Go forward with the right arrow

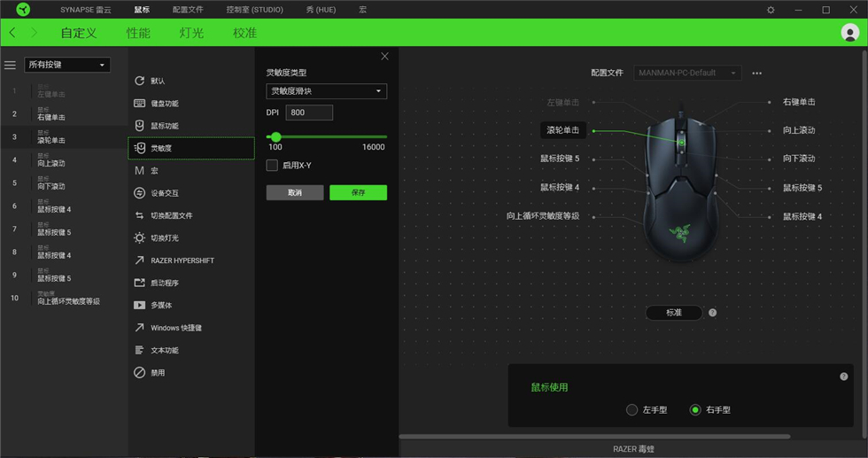coord(34,33)
